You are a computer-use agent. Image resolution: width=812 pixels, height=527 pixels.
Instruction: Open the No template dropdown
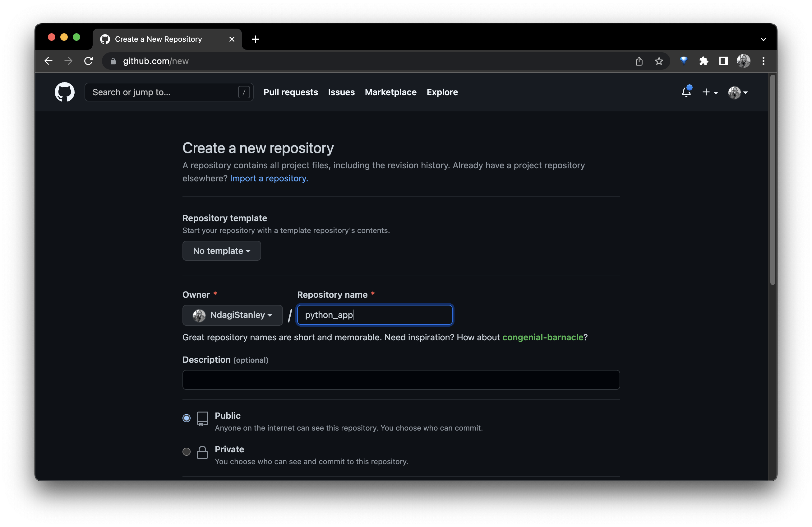[221, 251]
